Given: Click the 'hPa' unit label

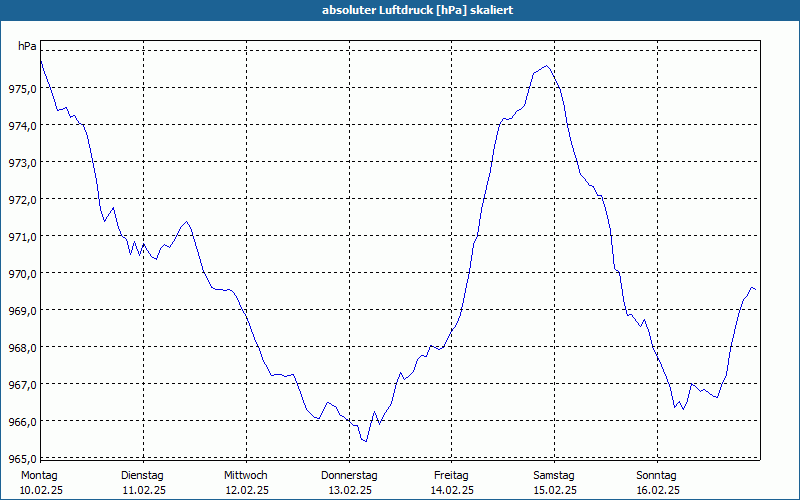Looking at the screenshot, I should tap(27, 46).
